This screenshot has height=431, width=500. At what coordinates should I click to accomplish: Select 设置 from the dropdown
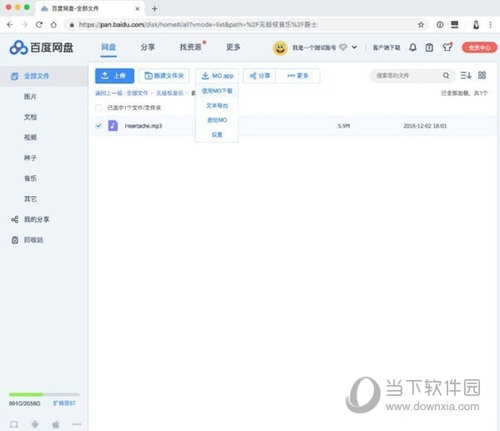point(217,135)
